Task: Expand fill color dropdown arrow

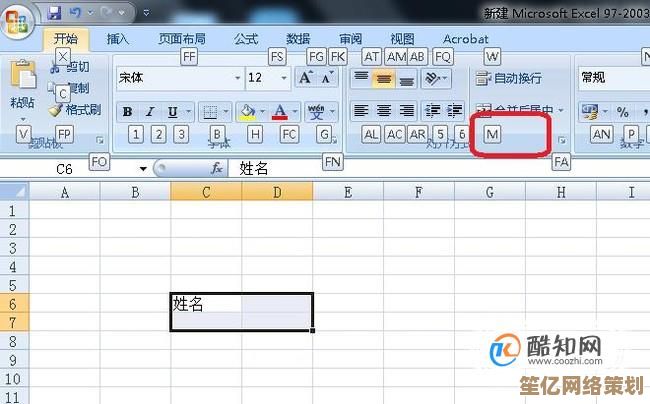Action: [262, 112]
